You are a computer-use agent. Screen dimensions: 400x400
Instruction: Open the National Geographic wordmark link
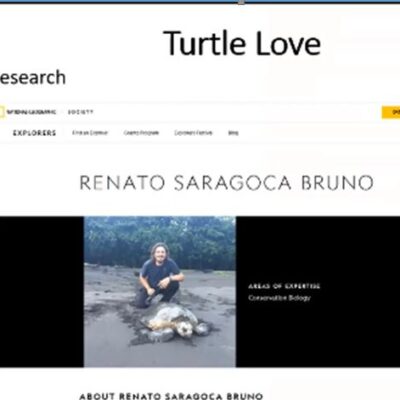coord(31,112)
